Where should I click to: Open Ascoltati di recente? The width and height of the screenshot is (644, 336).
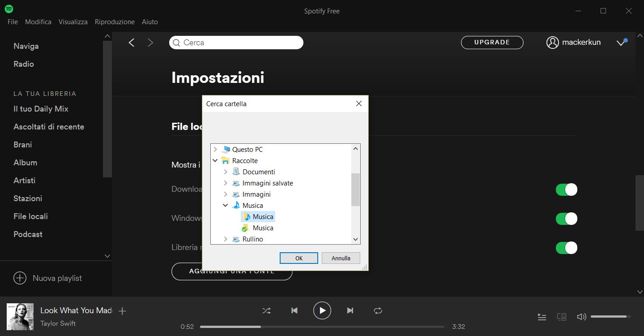pos(49,127)
